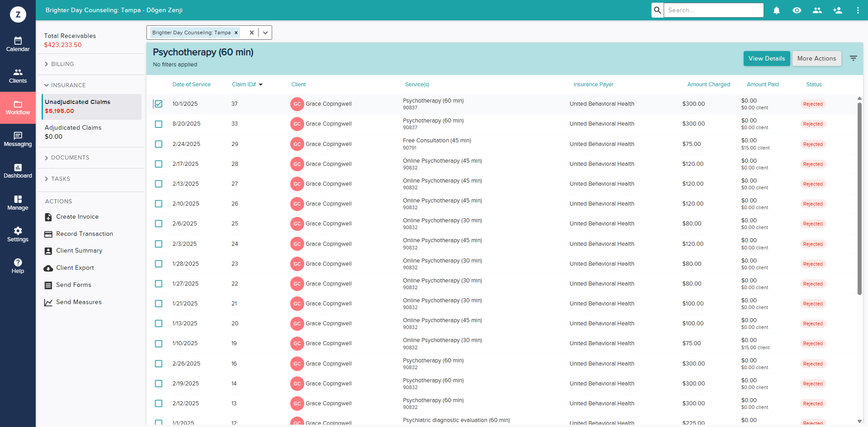Click Send Forms action
The height and width of the screenshot is (427, 868).
coord(68,285)
